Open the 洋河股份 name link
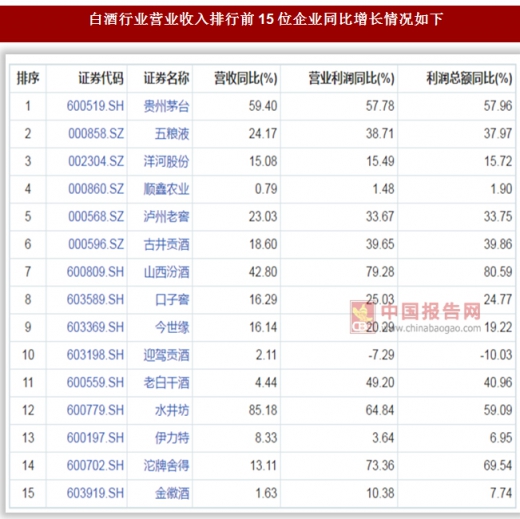This screenshot has width=520, height=519. tap(166, 161)
